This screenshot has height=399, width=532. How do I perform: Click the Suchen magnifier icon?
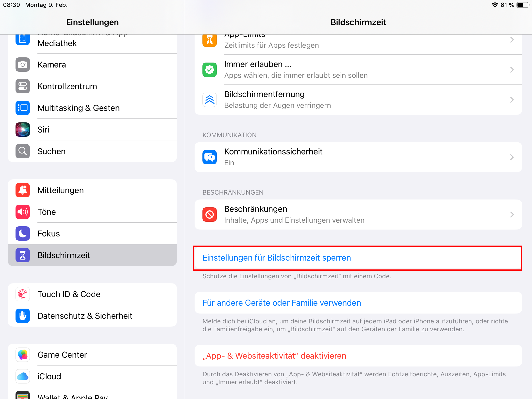tap(22, 151)
